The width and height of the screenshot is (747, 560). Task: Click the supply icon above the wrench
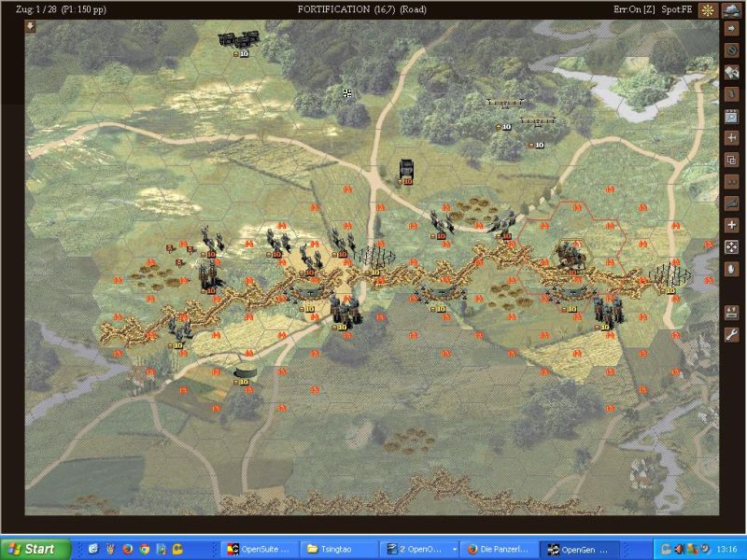[x=731, y=313]
